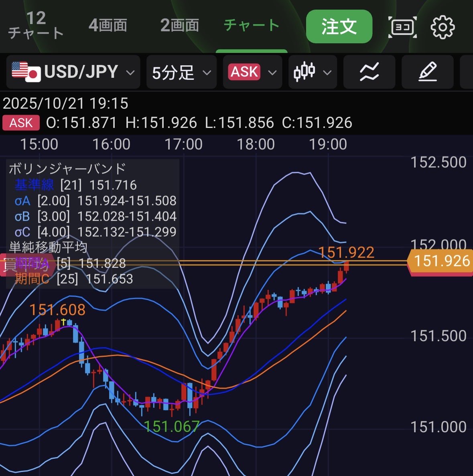Open the settings gear icon
473x476 pixels.
click(443, 27)
